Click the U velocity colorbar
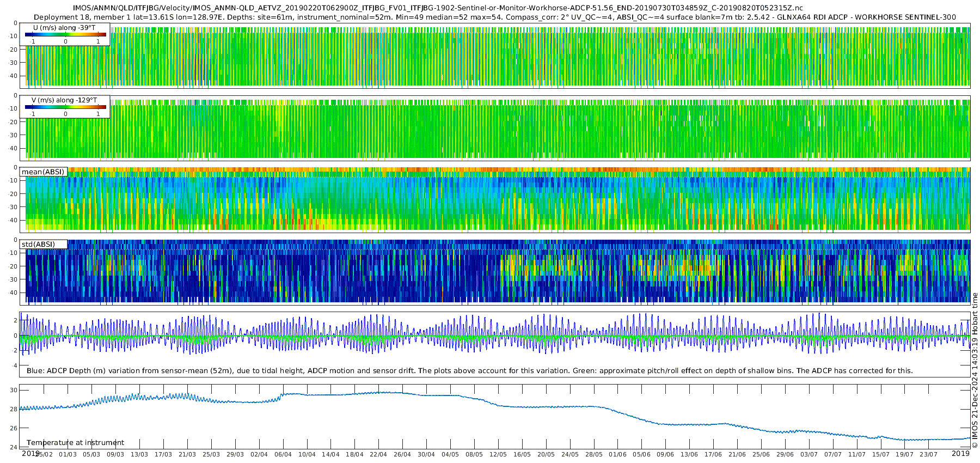Image resolution: width=980 pixels, height=463 pixels. [x=65, y=35]
